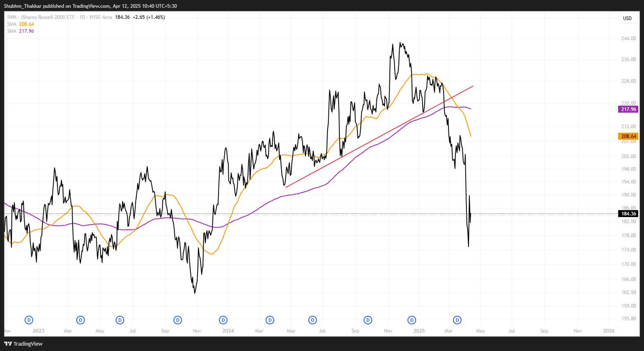Select the purple 217.96 SMA price label
Viewport: 644px width, 351px height.
(628, 109)
